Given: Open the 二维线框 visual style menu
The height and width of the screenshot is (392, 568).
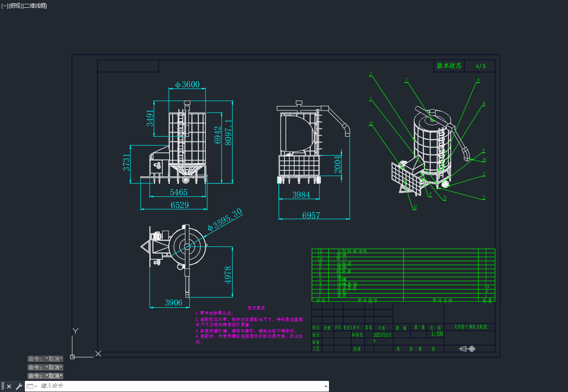Looking at the screenshot, I should [x=35, y=6].
